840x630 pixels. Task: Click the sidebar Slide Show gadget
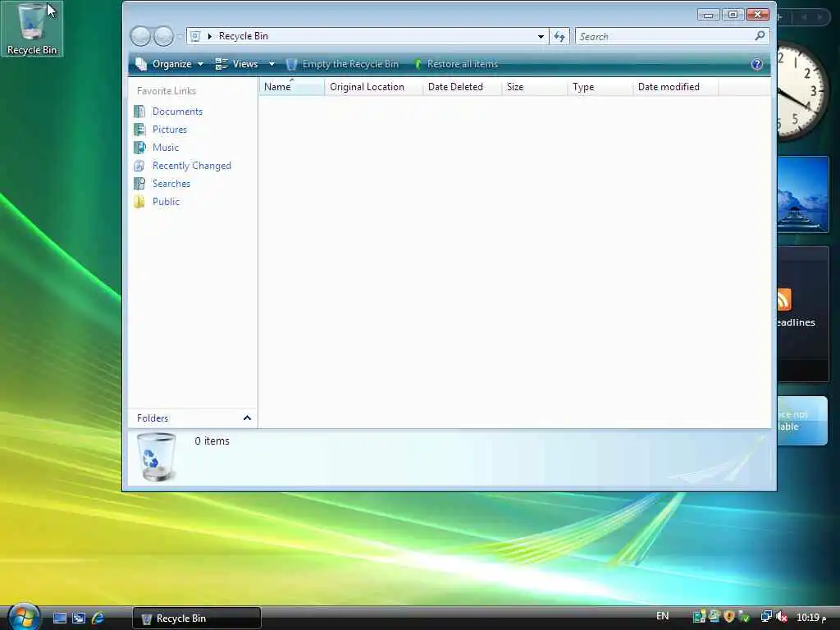(802, 194)
